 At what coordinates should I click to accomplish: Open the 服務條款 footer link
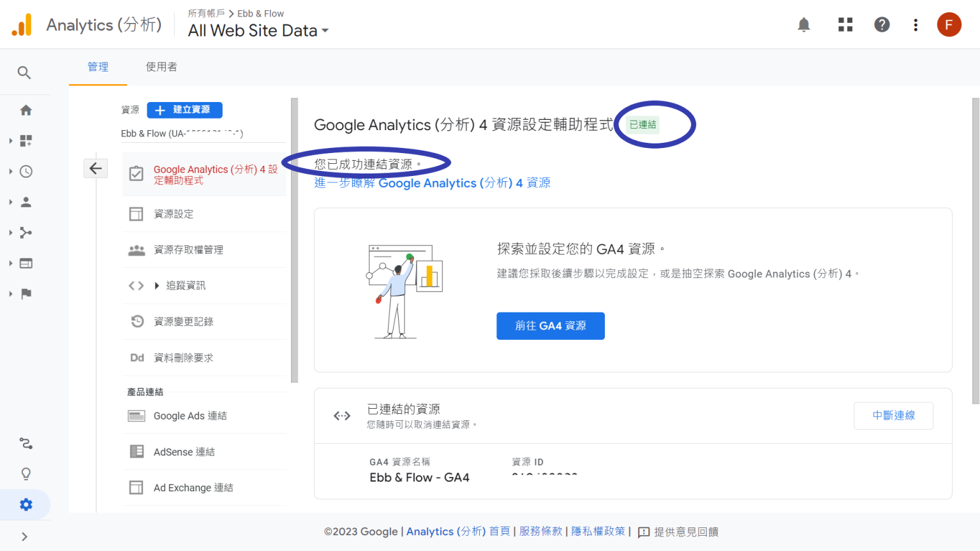pyautogui.click(x=541, y=532)
